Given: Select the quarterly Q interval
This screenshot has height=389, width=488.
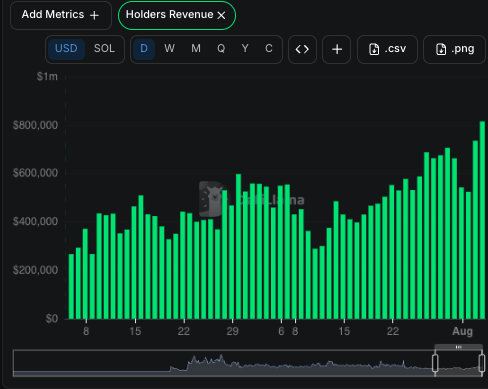Looking at the screenshot, I should pyautogui.click(x=221, y=49).
